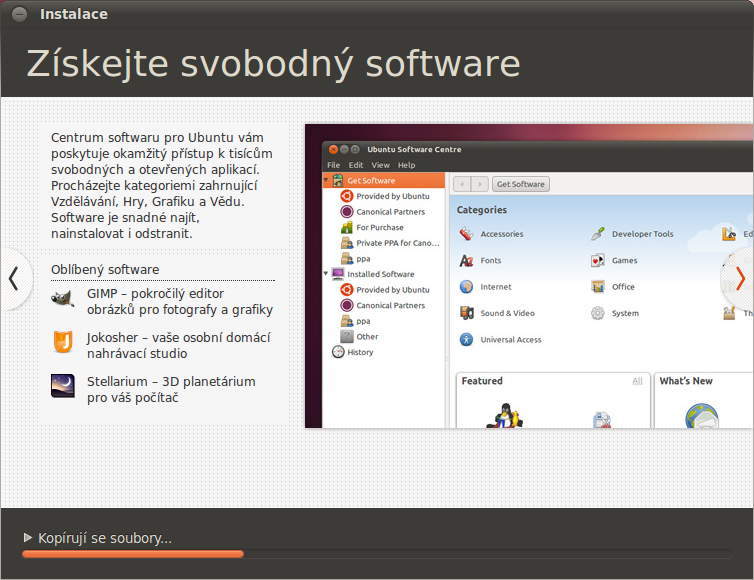Click the back arrow in Software Centre toolbar

pos(462,184)
